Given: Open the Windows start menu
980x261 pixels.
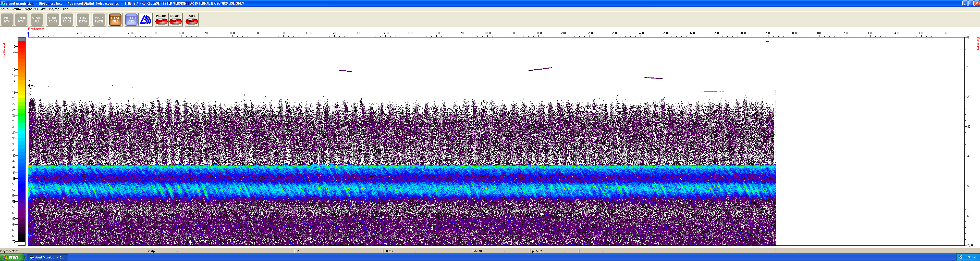Looking at the screenshot, I should pyautogui.click(x=12, y=257).
